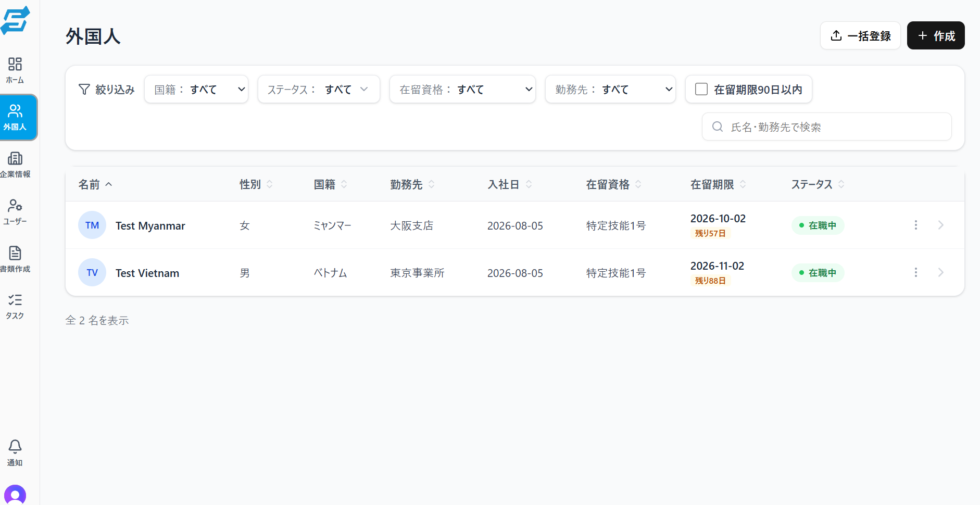Sort the table by 在留期限 column
Screen dimensions: 980x505
[x=719, y=184]
